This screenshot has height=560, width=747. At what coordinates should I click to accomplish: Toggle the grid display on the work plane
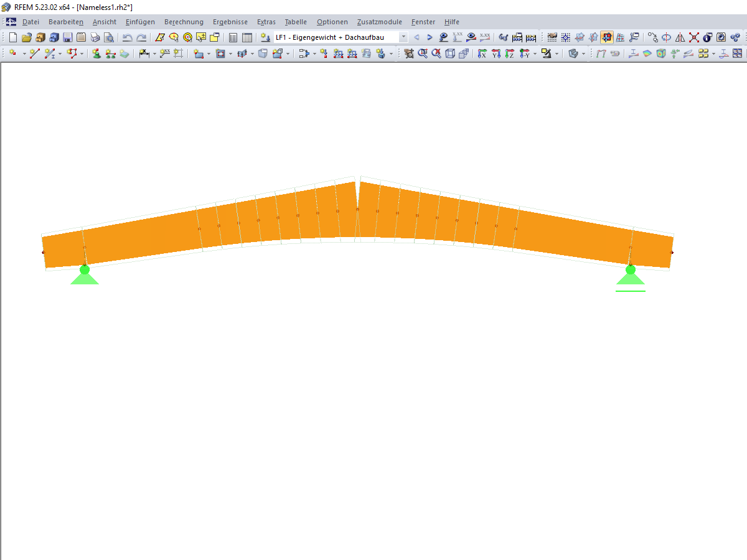551,37
